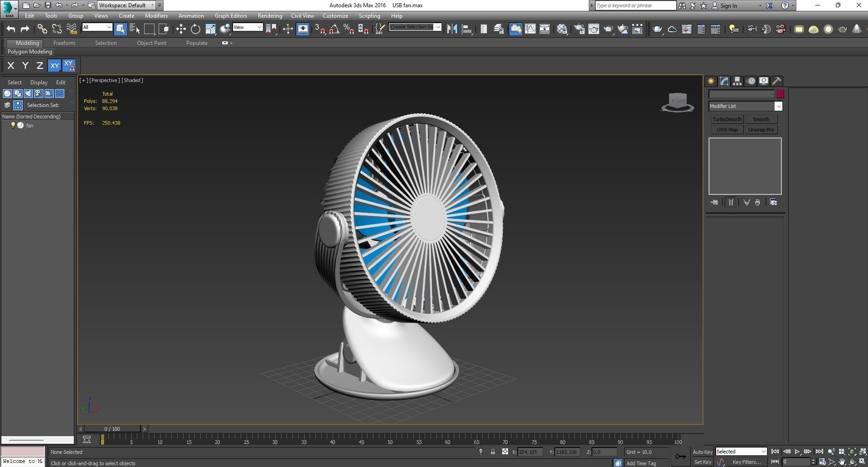Open the All selection filter dropdown
Screen dimensions: 868x467
(x=97, y=27)
